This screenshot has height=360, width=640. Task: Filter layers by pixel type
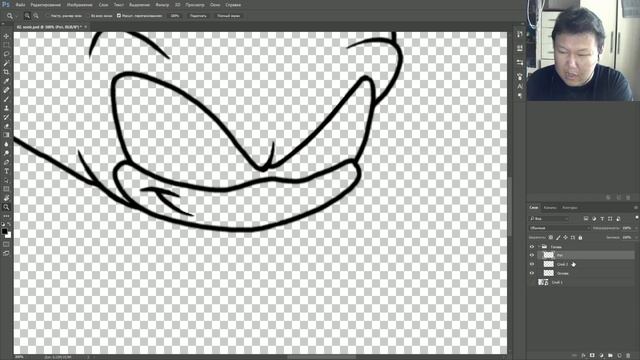(x=586, y=219)
